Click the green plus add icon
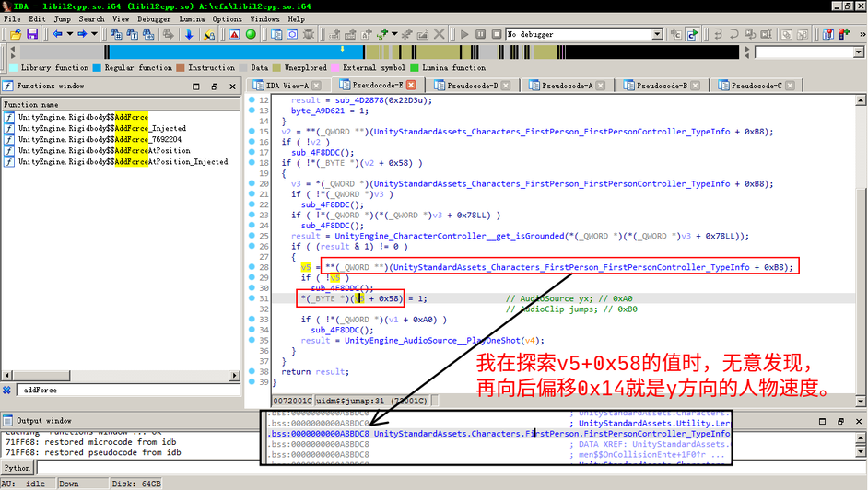Screen dimensions: 868x490 tap(382, 34)
